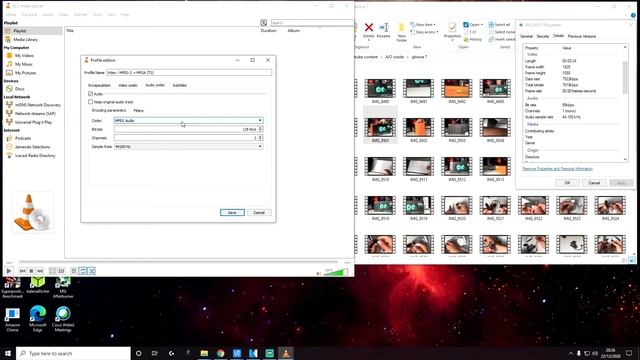Open the Sample Rate dropdown
Screen dimensions: 640x360
point(189,147)
